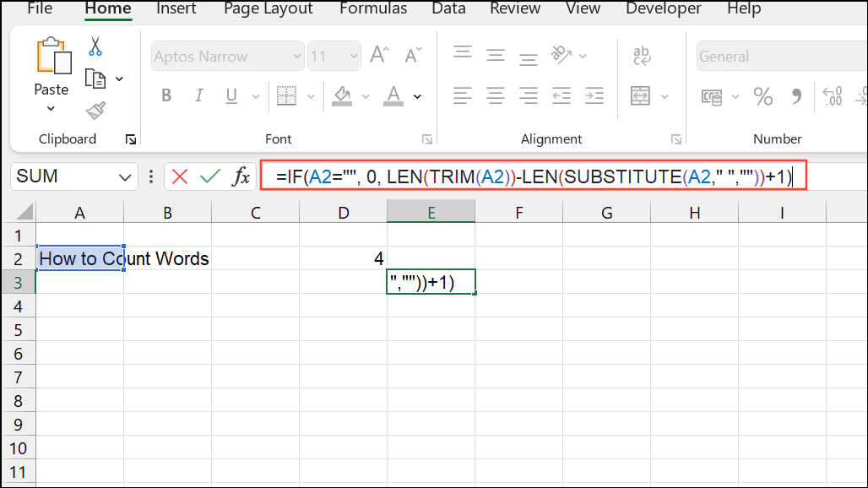Viewport: 868px width, 488px height.
Task: Select the Format Painter icon
Action: point(95,111)
